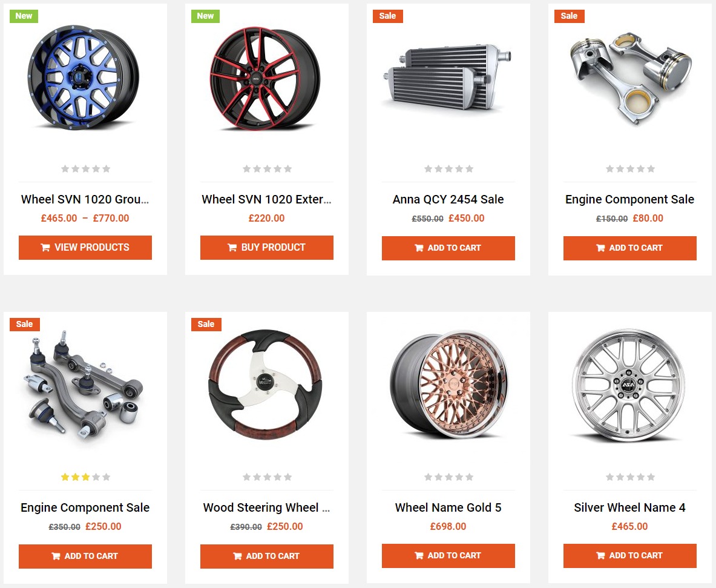Image resolution: width=716 pixels, height=588 pixels.
Task: Add £80.00 Engine Component Sale to cart
Action: tap(629, 248)
